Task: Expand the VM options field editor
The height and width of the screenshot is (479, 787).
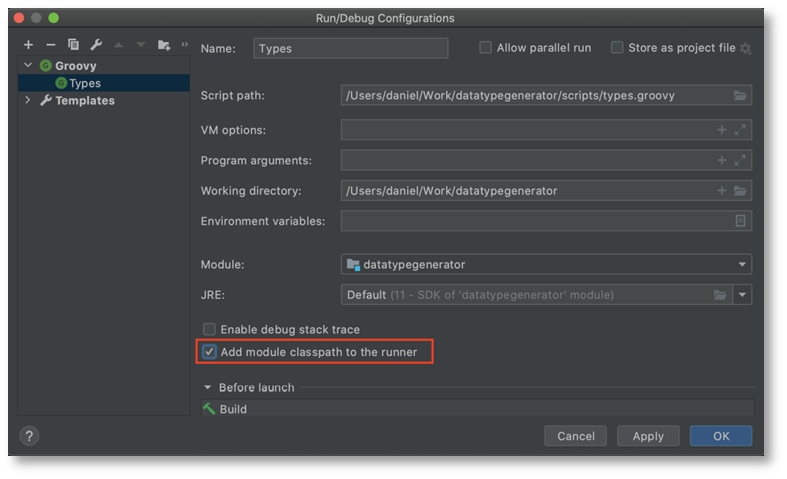Action: tap(740, 130)
